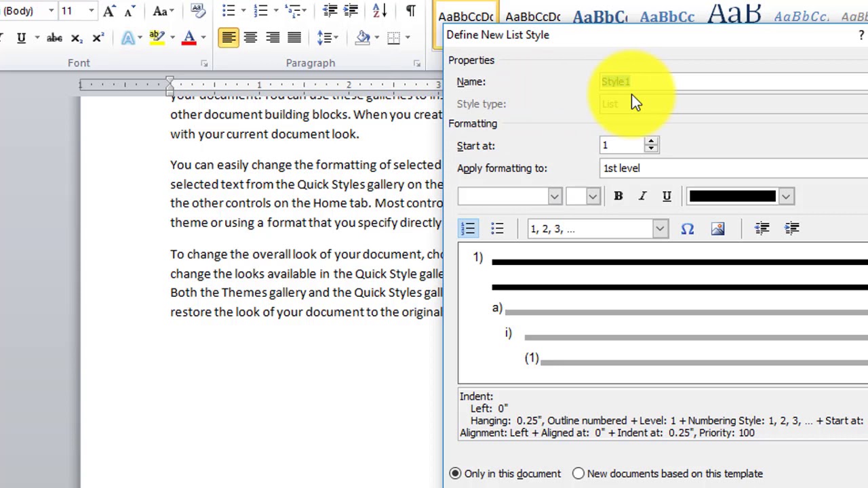The width and height of the screenshot is (868, 488).
Task: Click the Line Spacing icon
Action: point(325,38)
